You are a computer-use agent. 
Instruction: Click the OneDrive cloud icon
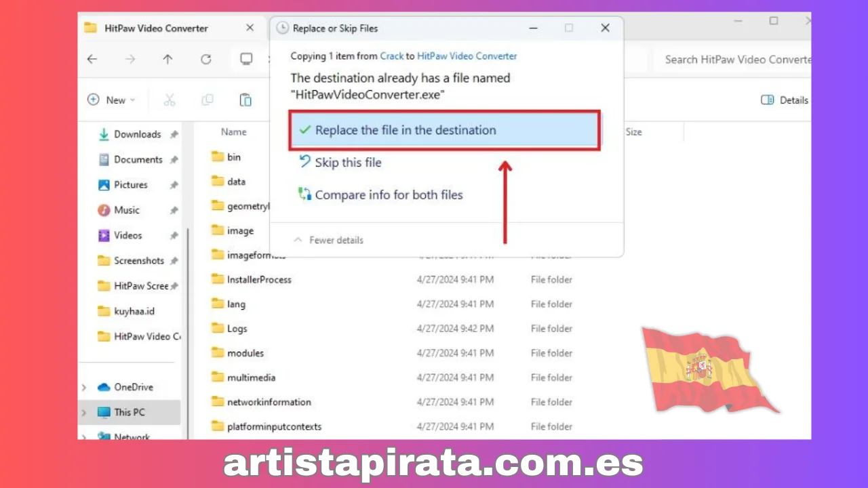[104, 387]
